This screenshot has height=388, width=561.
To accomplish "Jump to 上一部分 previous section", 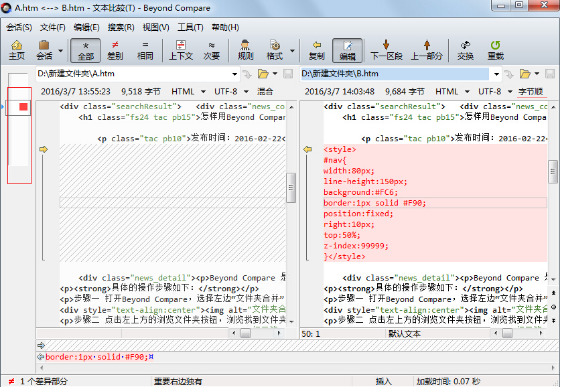I will [426, 50].
